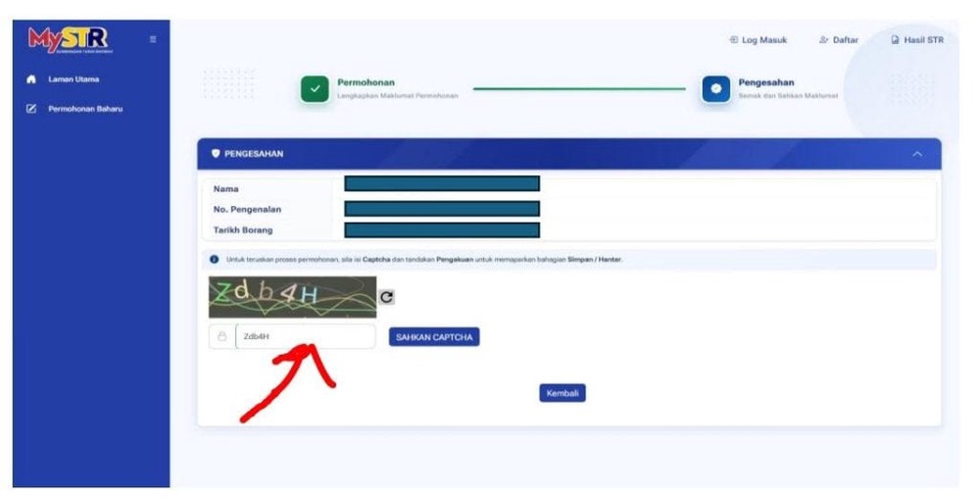The width and height of the screenshot is (980, 503).
Task: Click the blue Pengesahan step icon
Action: [715, 89]
